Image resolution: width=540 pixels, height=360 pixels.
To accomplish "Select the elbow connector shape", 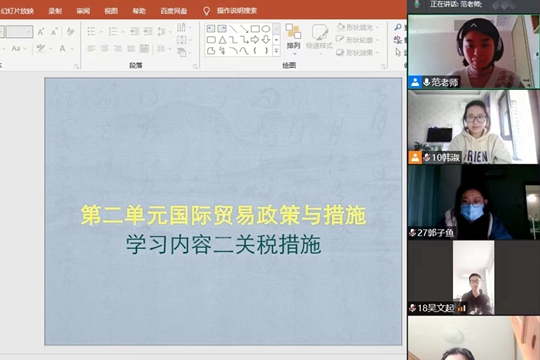I will 233,40.
